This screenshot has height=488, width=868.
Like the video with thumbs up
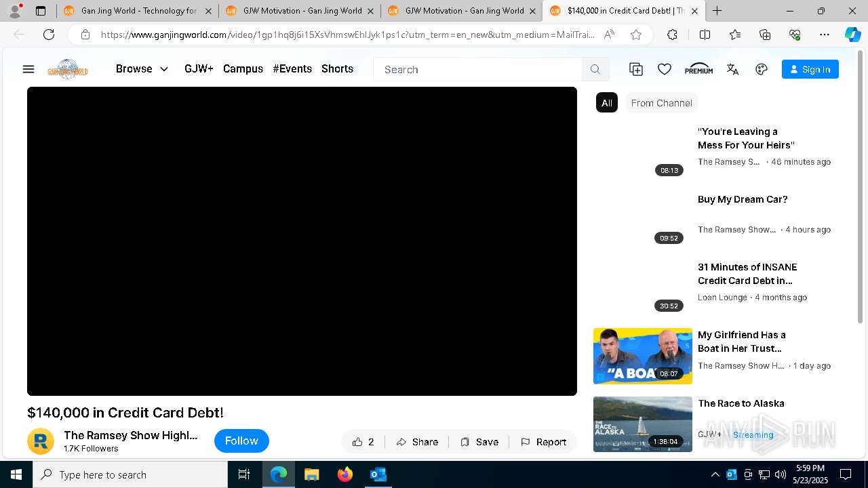[x=364, y=442]
